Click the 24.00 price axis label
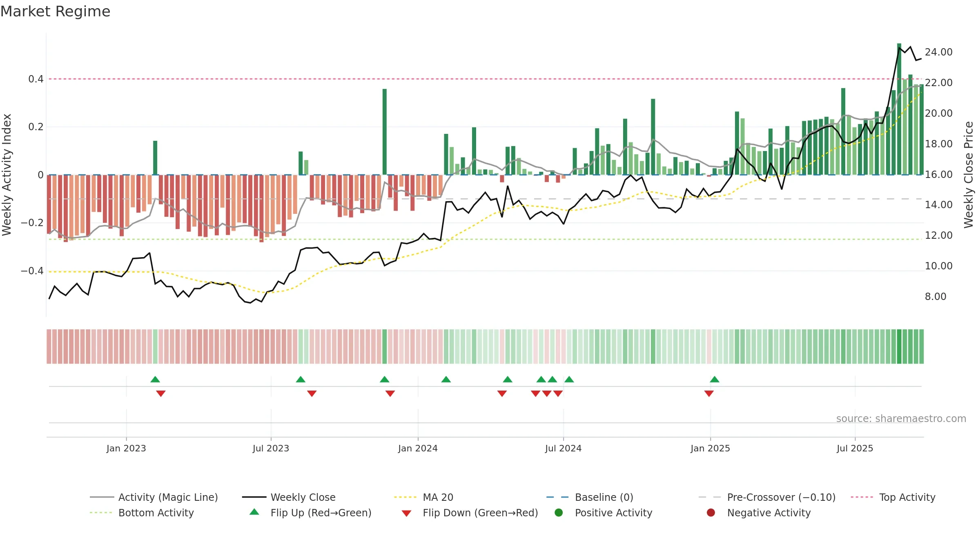This screenshot has width=980, height=551. [x=938, y=52]
